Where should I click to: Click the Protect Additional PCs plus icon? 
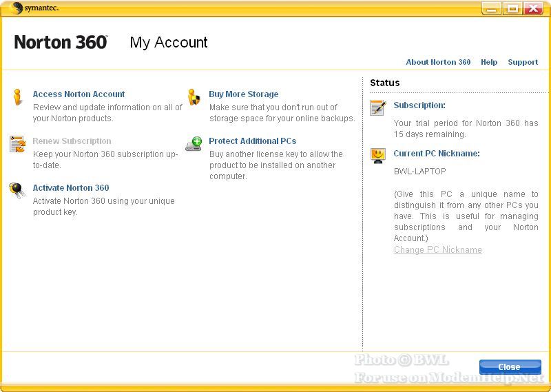click(x=194, y=144)
